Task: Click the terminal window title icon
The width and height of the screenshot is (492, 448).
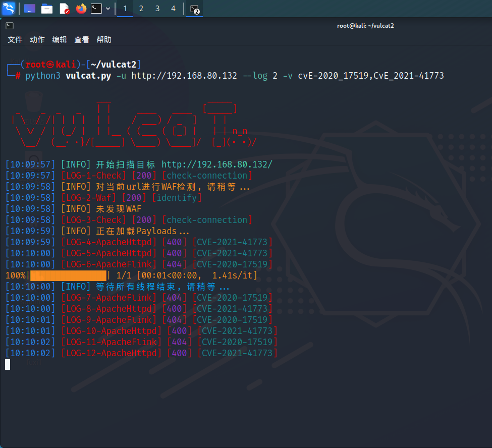Action: [x=10, y=26]
